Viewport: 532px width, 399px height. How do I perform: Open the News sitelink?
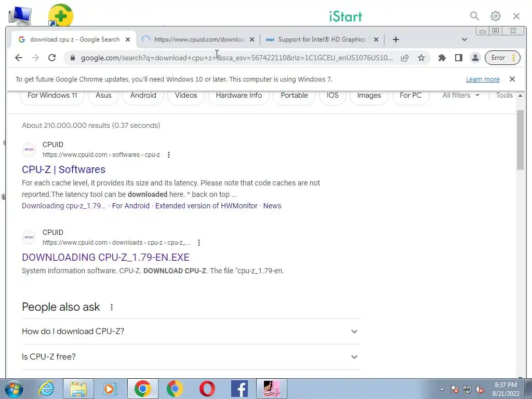point(272,206)
